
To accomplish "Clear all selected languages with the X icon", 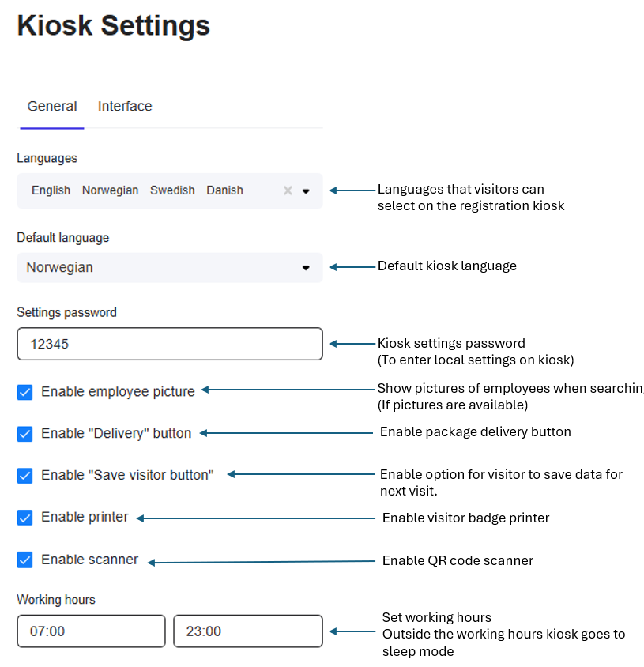I will tap(288, 190).
